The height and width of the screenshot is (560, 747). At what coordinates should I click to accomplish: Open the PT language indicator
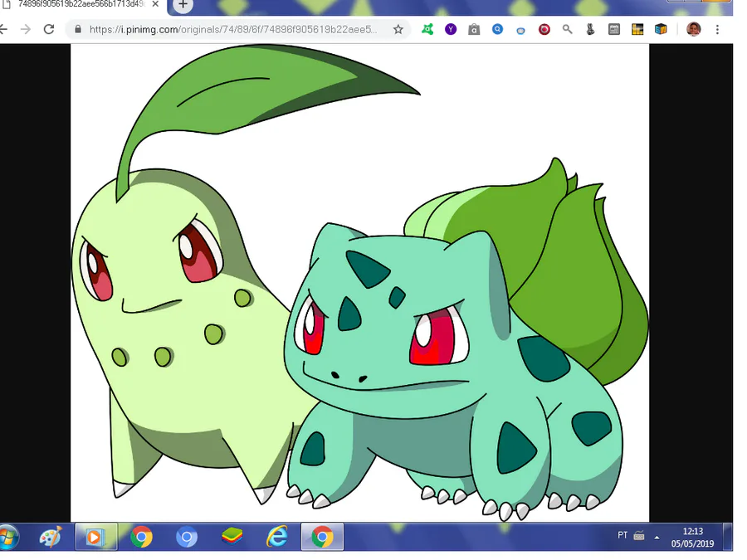tap(622, 535)
